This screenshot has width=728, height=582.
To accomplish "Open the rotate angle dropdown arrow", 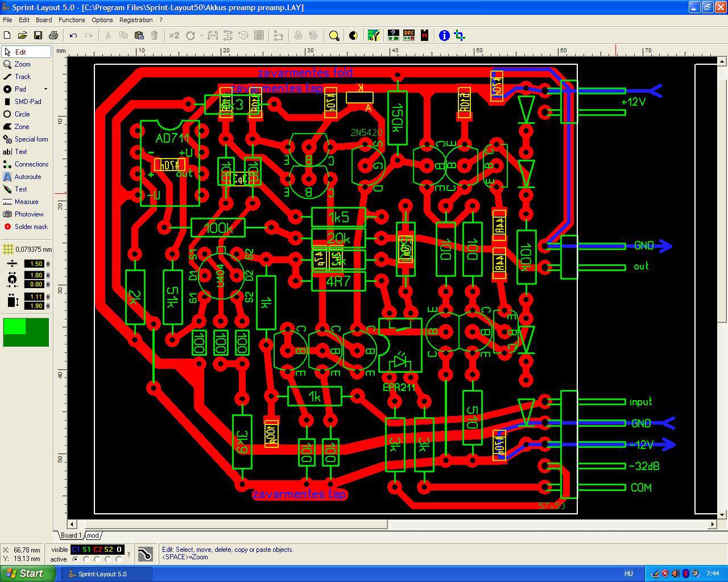I will (202, 35).
